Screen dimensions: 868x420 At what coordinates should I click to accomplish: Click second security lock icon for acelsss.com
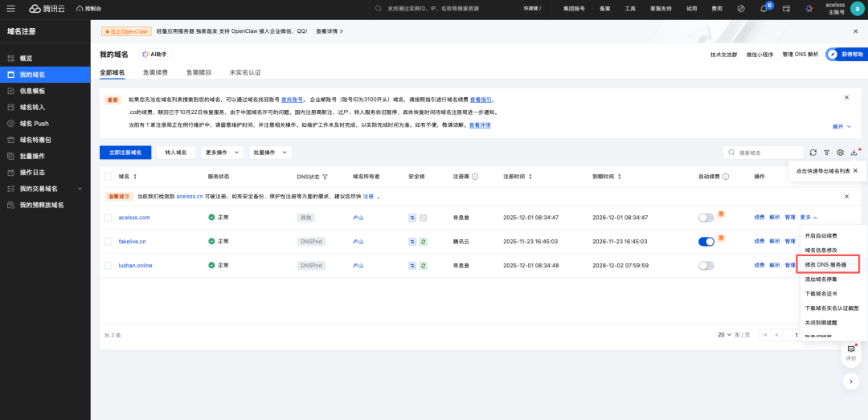423,218
